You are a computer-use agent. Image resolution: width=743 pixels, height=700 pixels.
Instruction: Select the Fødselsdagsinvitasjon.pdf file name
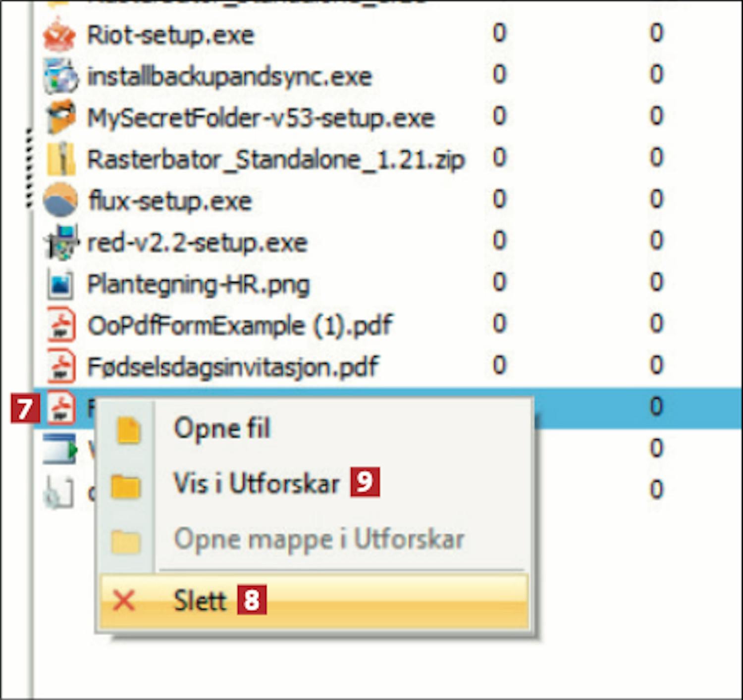233,367
